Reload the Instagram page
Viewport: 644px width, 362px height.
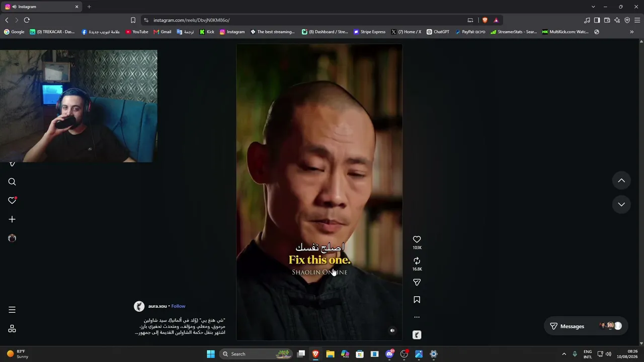27,20
